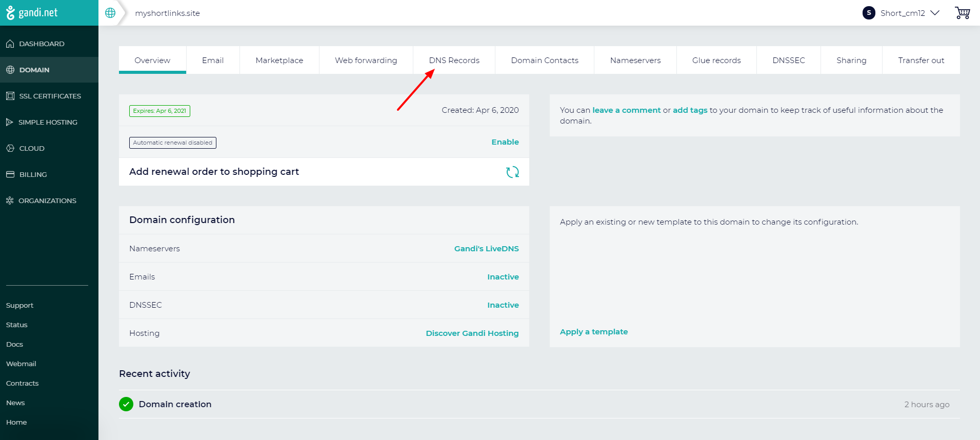The height and width of the screenshot is (440, 980).
Task: Click the Cloud icon in the sidebar
Action: [10, 148]
